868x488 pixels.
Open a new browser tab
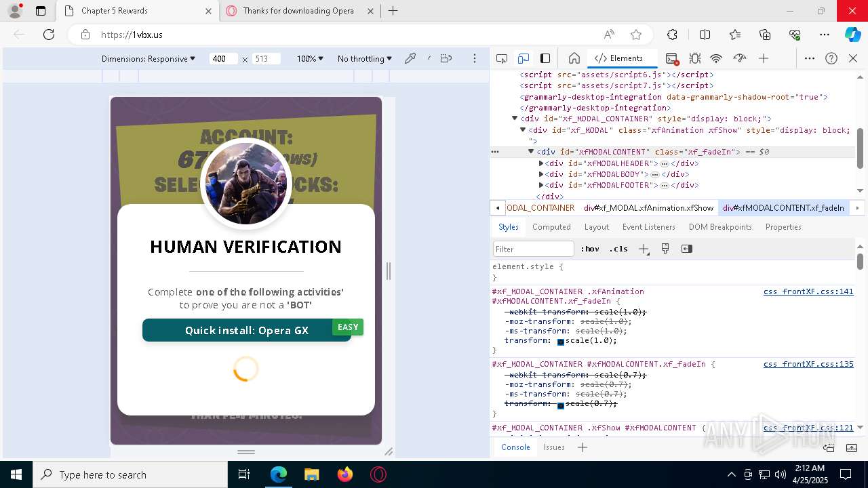[393, 11]
